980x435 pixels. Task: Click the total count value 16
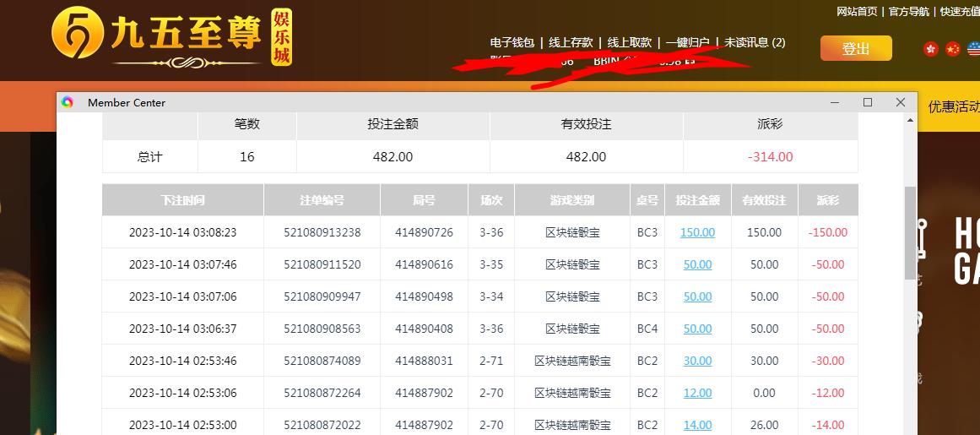(x=246, y=157)
